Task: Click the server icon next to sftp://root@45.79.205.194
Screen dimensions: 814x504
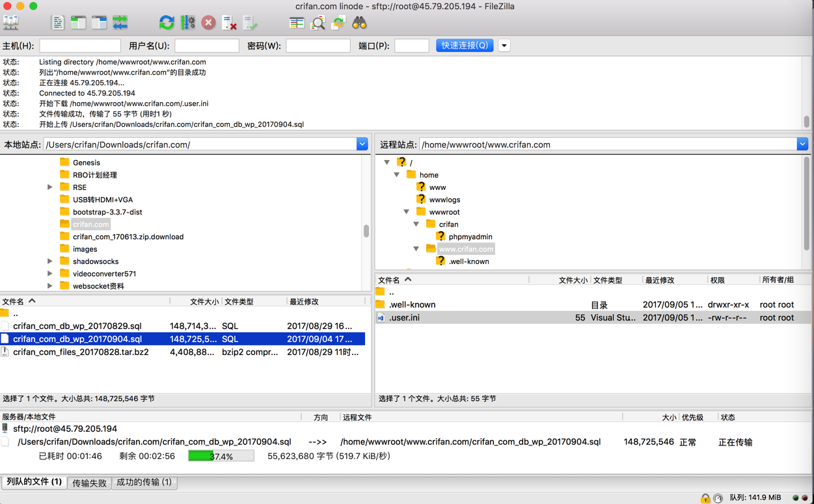Action: [5, 429]
